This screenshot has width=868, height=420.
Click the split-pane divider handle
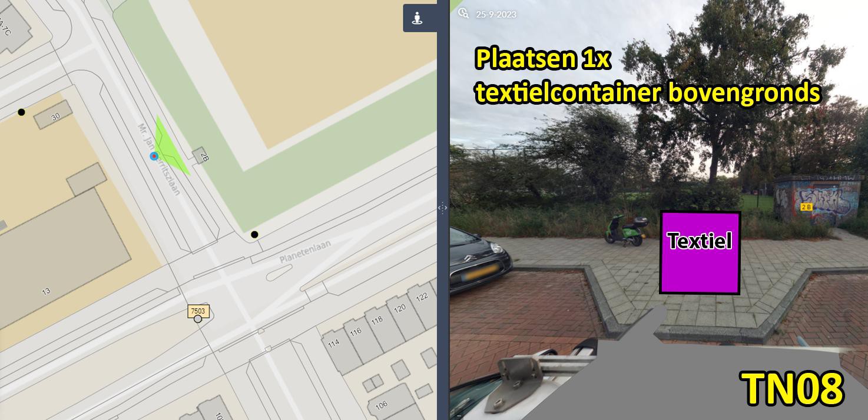click(x=442, y=208)
